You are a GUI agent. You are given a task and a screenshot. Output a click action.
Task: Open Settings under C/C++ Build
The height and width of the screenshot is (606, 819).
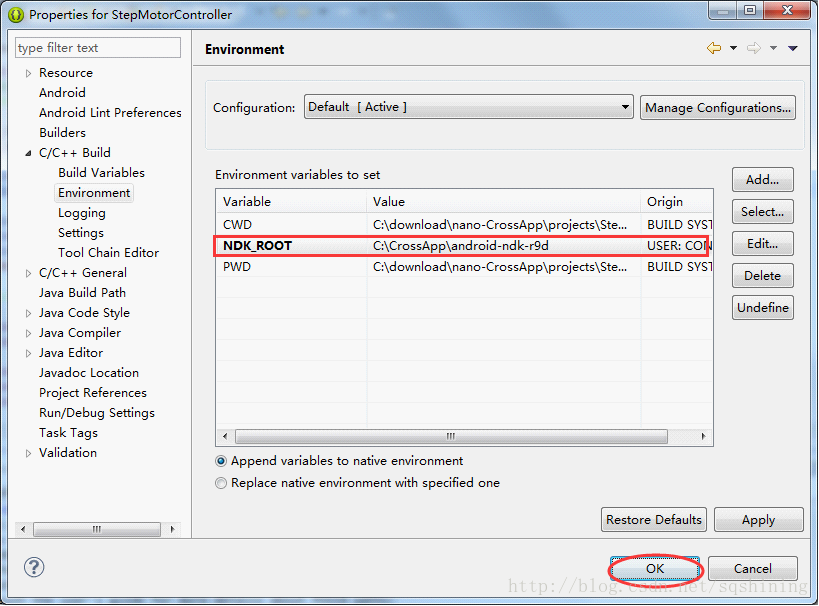click(81, 232)
